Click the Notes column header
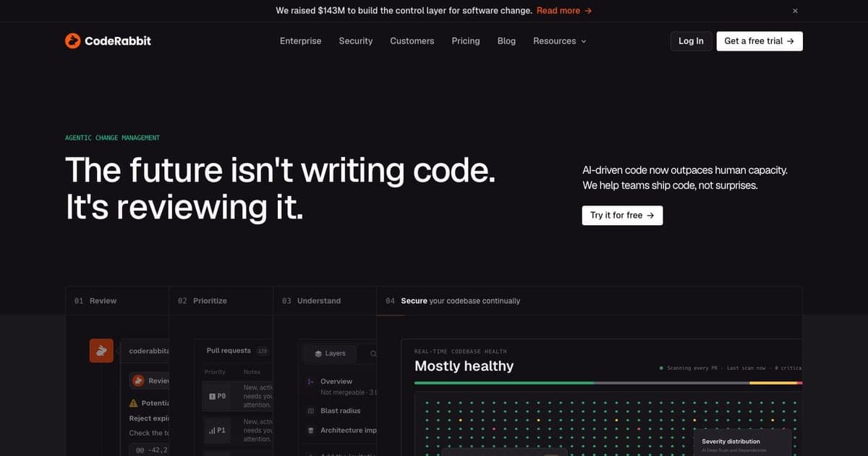This screenshot has width=868, height=456. click(x=252, y=372)
